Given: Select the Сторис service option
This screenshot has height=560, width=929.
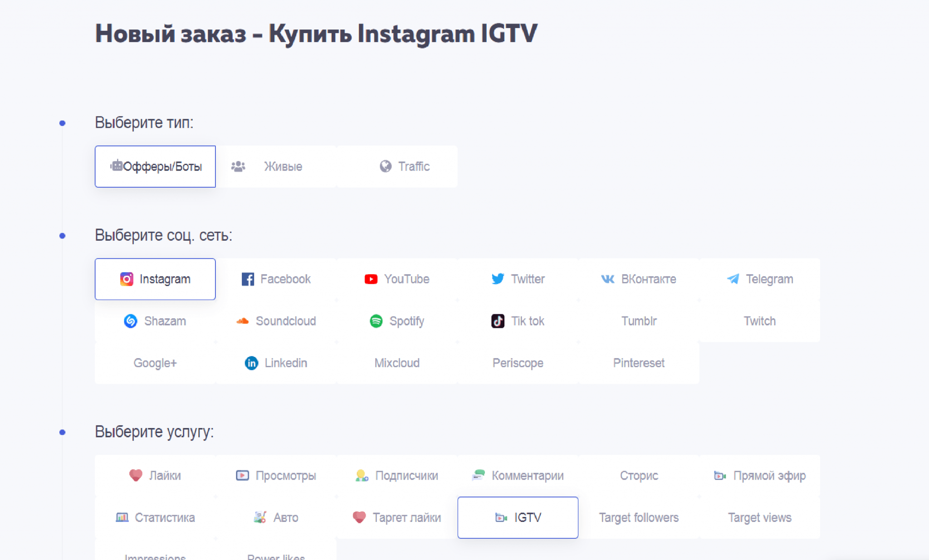Looking at the screenshot, I should coord(636,476).
